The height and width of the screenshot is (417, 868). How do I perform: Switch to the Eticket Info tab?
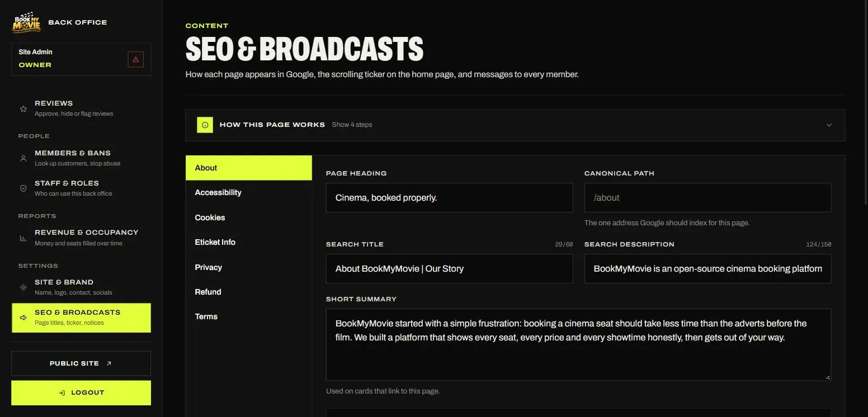click(x=249, y=242)
